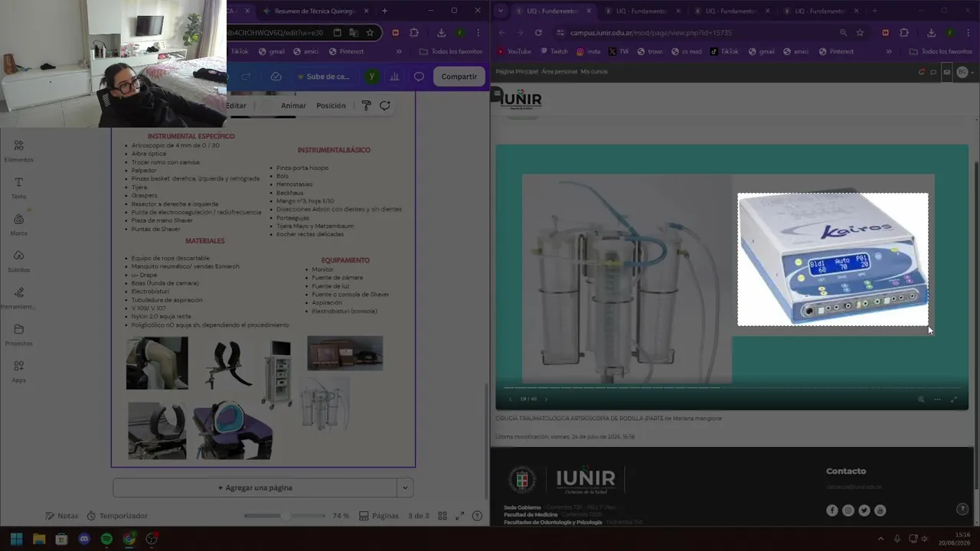Click the Canva redo arrow

[x=246, y=77]
